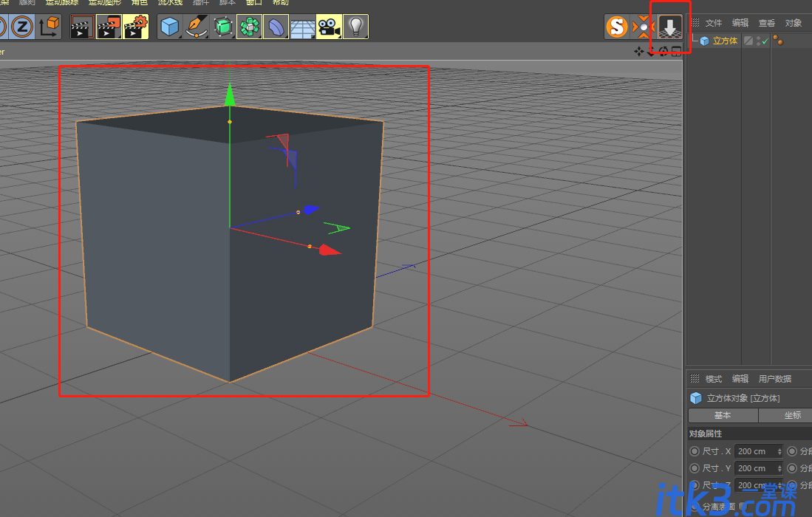Open 帮助 menu in top menu bar
Viewport: 812px width, 517px height.
[x=281, y=3]
